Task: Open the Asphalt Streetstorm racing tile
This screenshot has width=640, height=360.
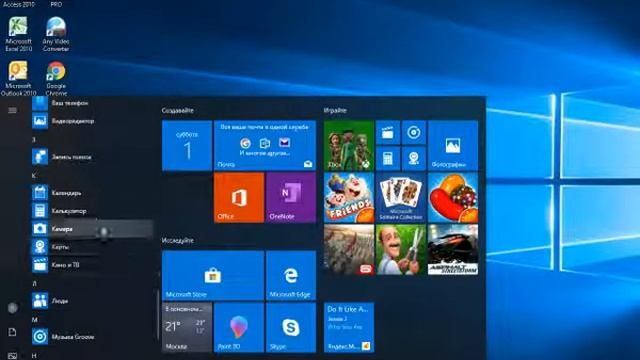Action: (x=453, y=249)
